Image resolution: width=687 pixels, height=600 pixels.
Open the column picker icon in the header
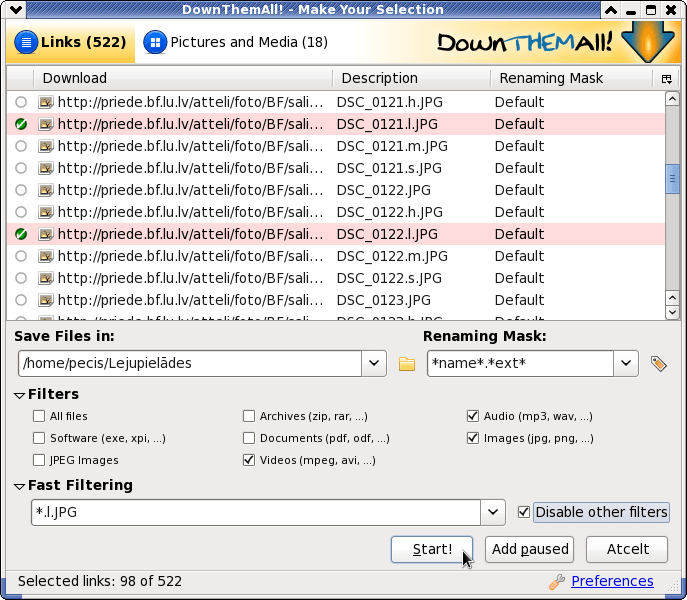pos(666,78)
